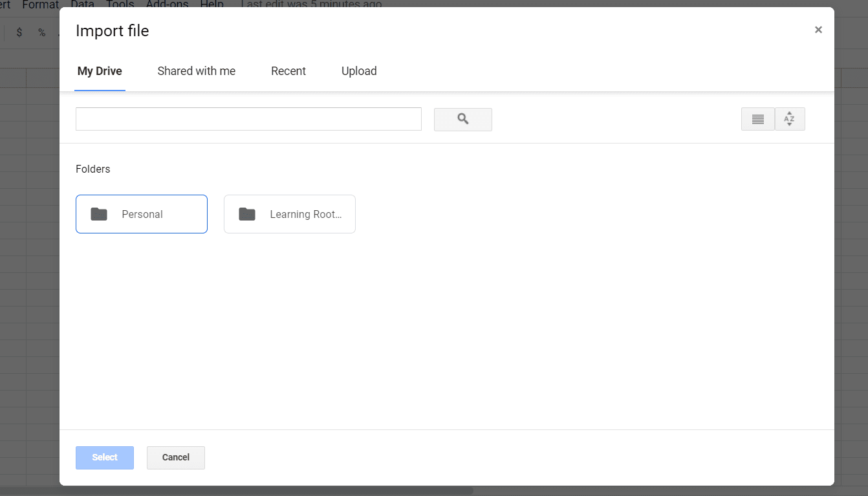This screenshot has height=496, width=868.
Task: Close the Import file dialog
Action: pos(818,30)
